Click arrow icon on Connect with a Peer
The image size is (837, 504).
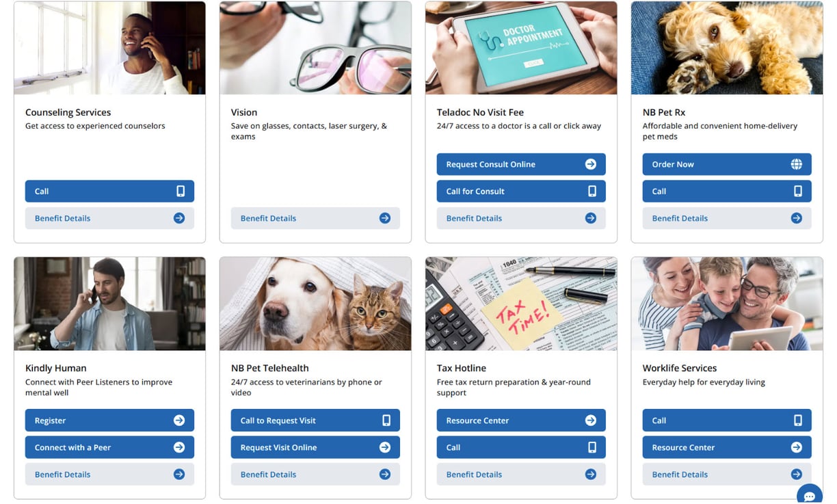click(179, 447)
